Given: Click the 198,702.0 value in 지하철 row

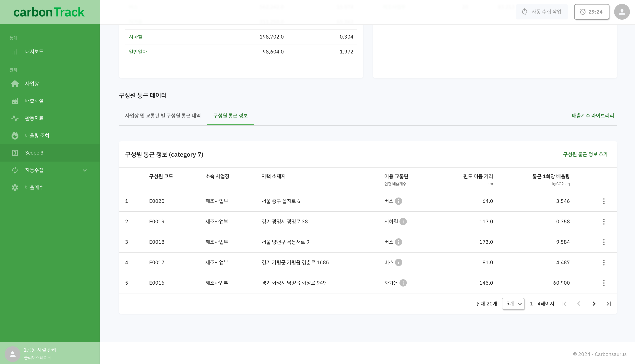Looking at the screenshot, I should point(271,37).
